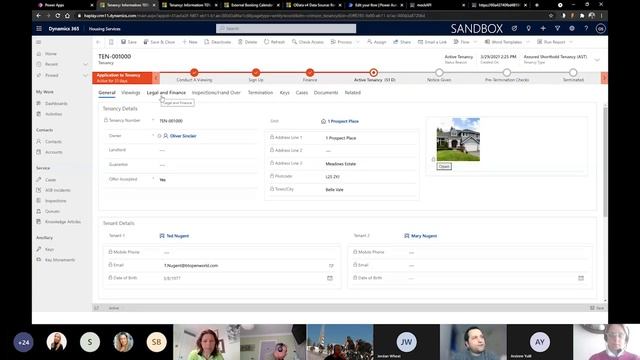
Task: Open the Settings gear in header
Action: click(572, 29)
